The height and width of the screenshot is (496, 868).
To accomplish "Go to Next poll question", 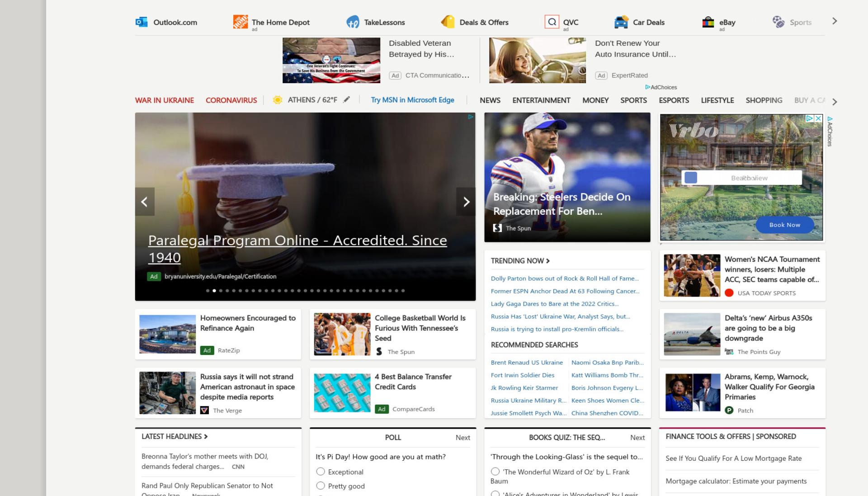I will pos(462,437).
